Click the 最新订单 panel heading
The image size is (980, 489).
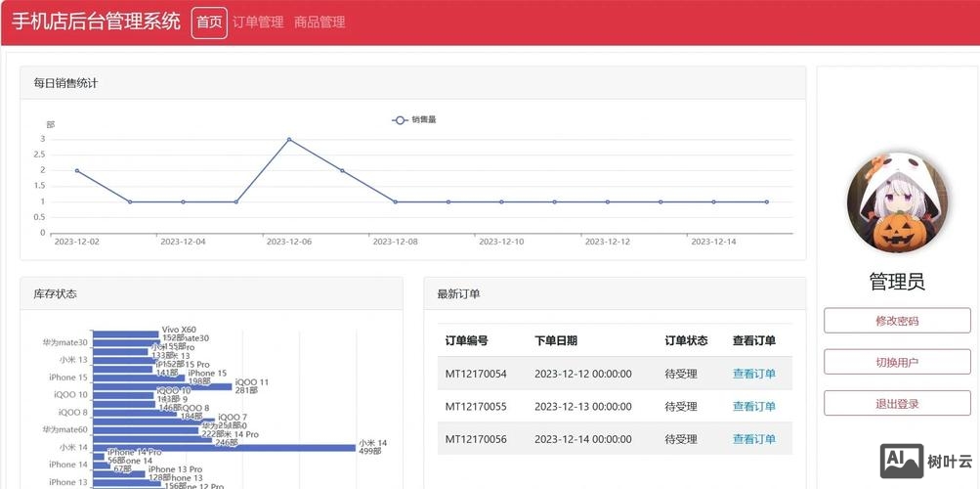coord(459,294)
